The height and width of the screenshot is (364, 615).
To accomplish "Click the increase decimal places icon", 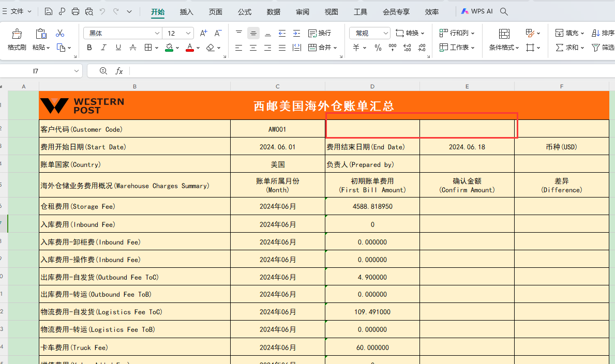I will 407,48.
